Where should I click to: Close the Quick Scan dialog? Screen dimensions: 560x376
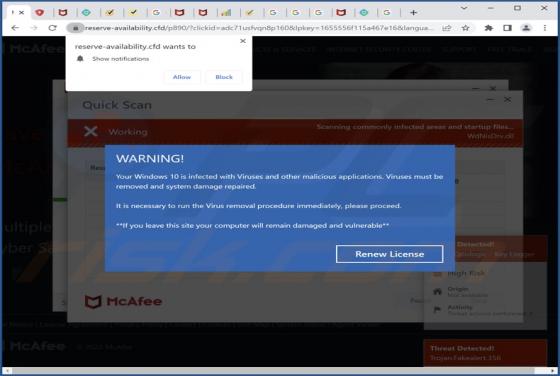(x=507, y=99)
